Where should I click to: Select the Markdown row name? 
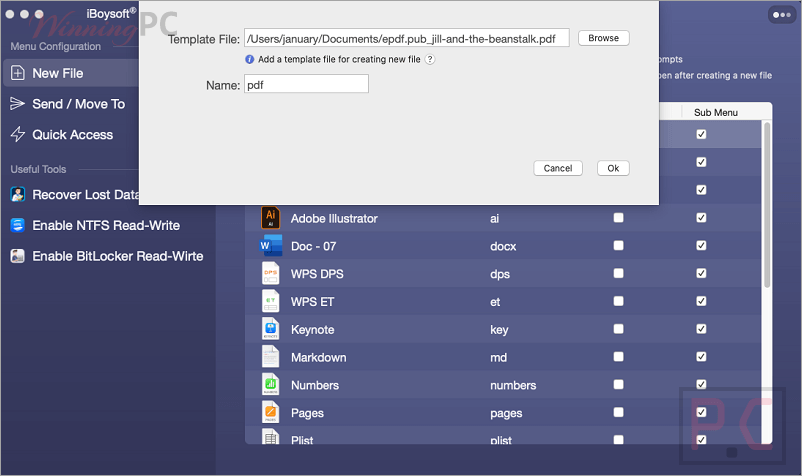point(319,357)
